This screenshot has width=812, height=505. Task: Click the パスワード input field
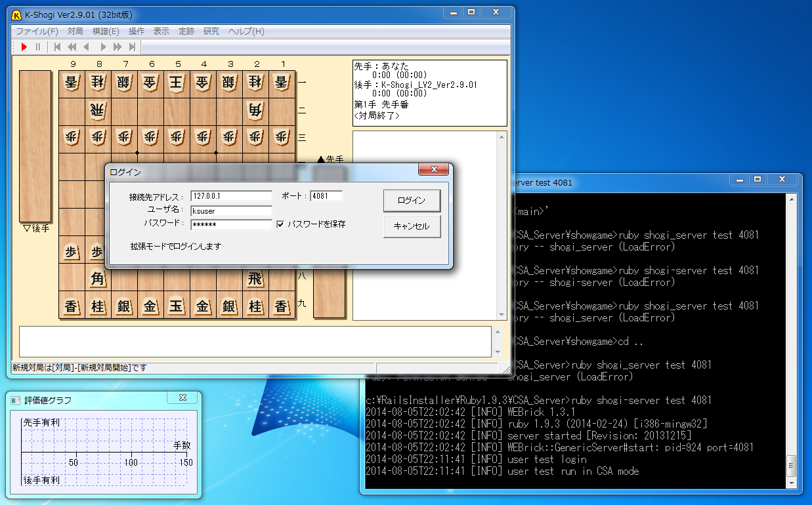tap(231, 225)
